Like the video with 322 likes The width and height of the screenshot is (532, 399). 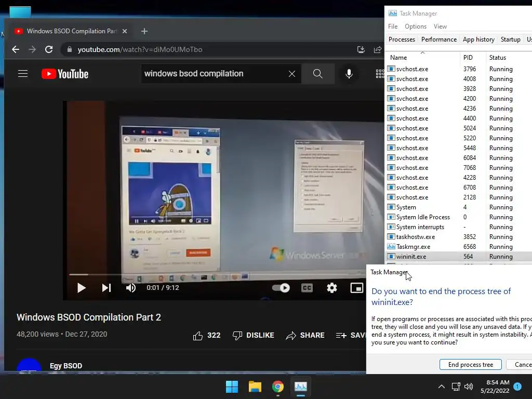click(207, 336)
